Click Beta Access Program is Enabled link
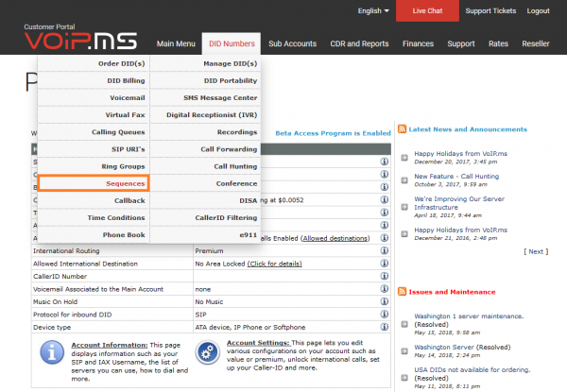The image size is (567, 392). [x=333, y=133]
